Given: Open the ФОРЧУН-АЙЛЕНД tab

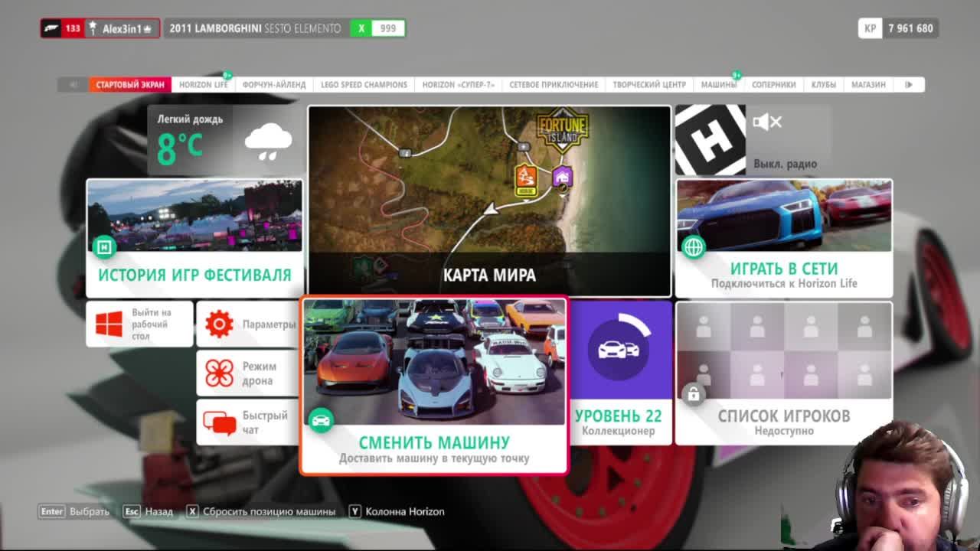Looking at the screenshot, I should click(274, 84).
